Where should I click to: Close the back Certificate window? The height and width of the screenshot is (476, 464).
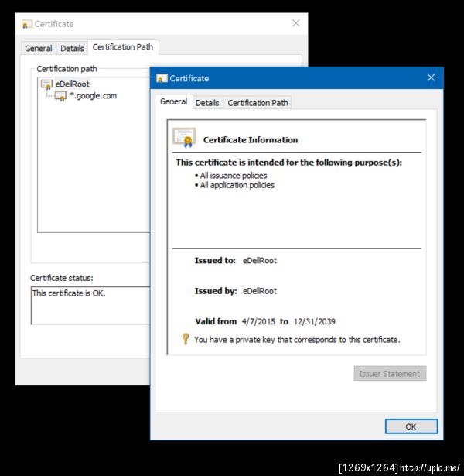coord(295,24)
